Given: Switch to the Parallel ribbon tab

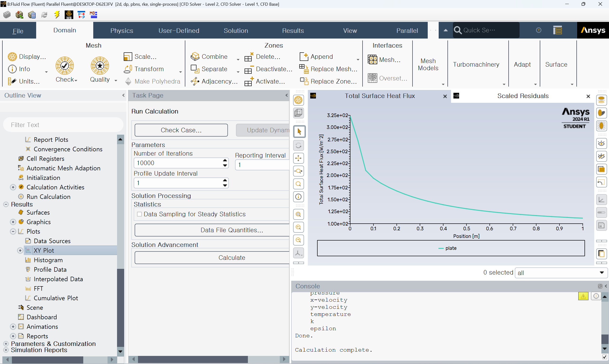Looking at the screenshot, I should [x=407, y=30].
